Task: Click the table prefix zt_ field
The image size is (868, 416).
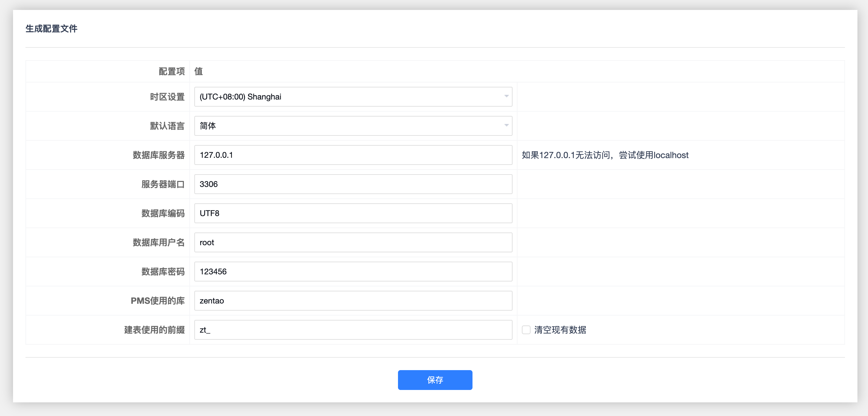Action: pos(353,330)
